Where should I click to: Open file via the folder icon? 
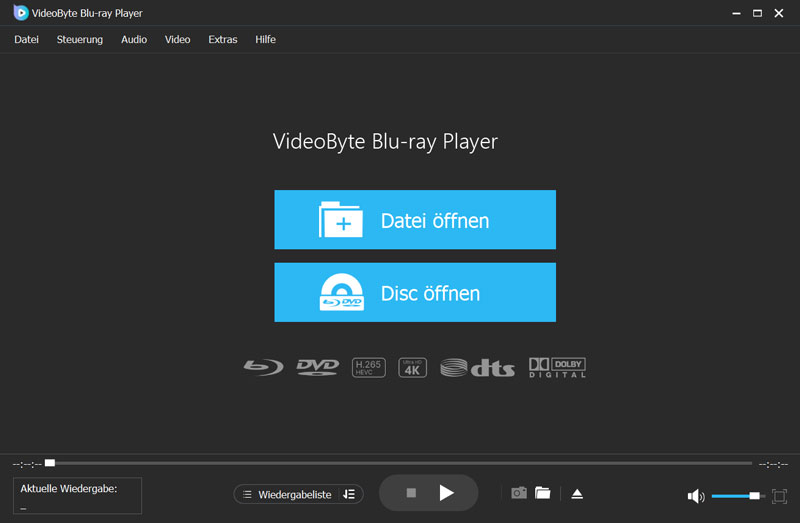[x=543, y=493]
